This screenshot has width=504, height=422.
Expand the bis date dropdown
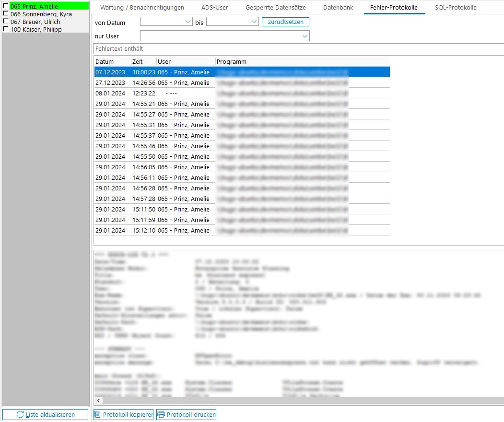pos(254,22)
